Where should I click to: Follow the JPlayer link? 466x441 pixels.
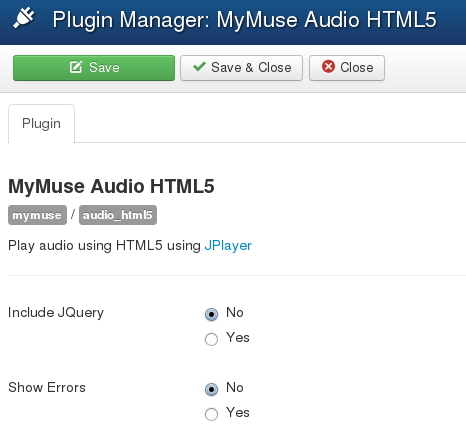tap(228, 246)
